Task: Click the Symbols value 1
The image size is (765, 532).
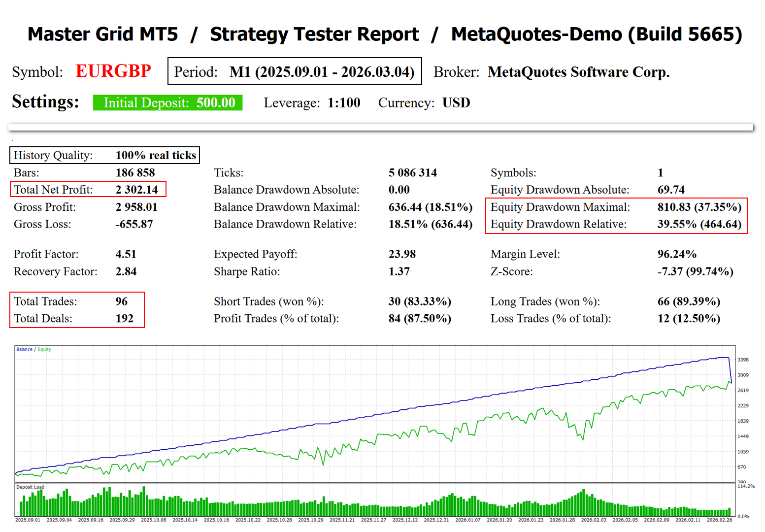Action: pyautogui.click(x=661, y=173)
